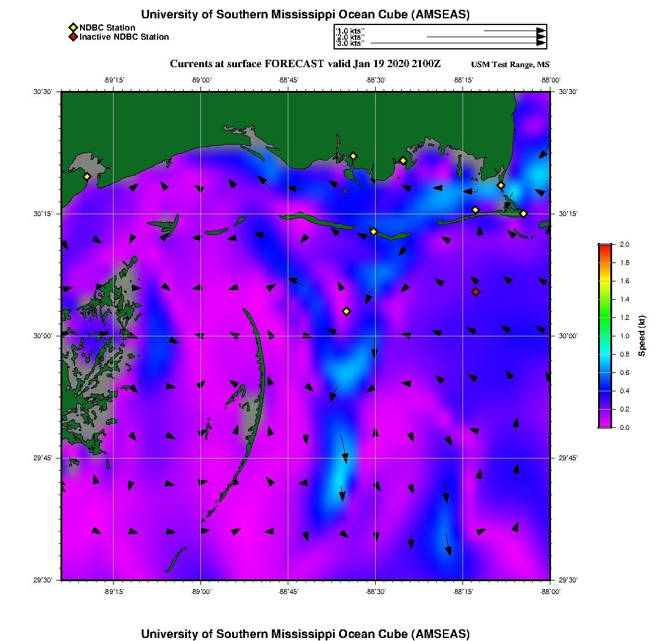Click the red inactive station diamond on the map
Image resolution: width=672 pixels, height=641 pixels.
(x=476, y=292)
